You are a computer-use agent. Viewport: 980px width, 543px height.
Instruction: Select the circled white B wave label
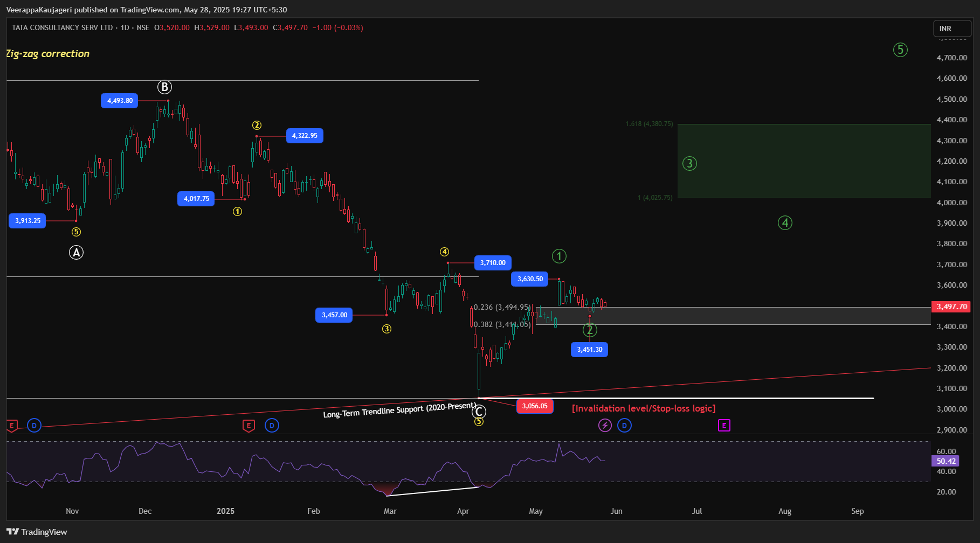pyautogui.click(x=164, y=87)
